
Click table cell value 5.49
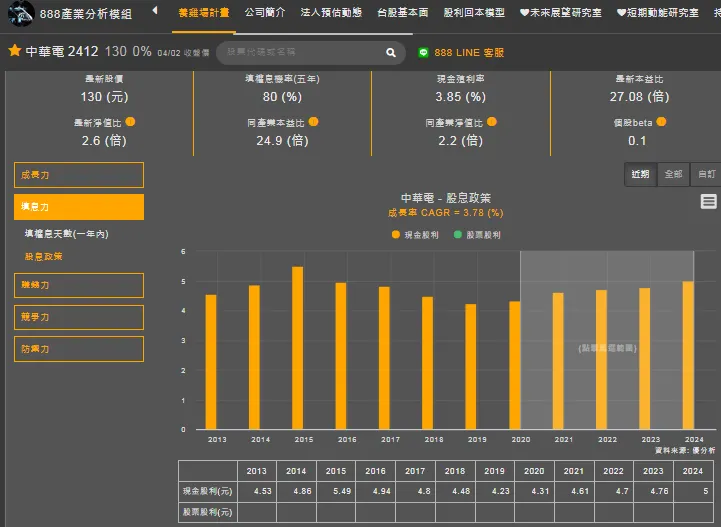tap(342, 491)
